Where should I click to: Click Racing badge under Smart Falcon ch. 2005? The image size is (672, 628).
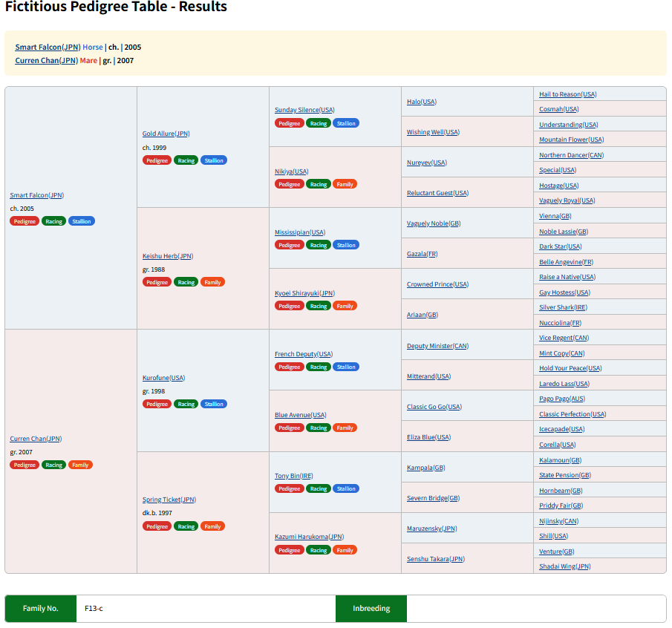coord(54,221)
